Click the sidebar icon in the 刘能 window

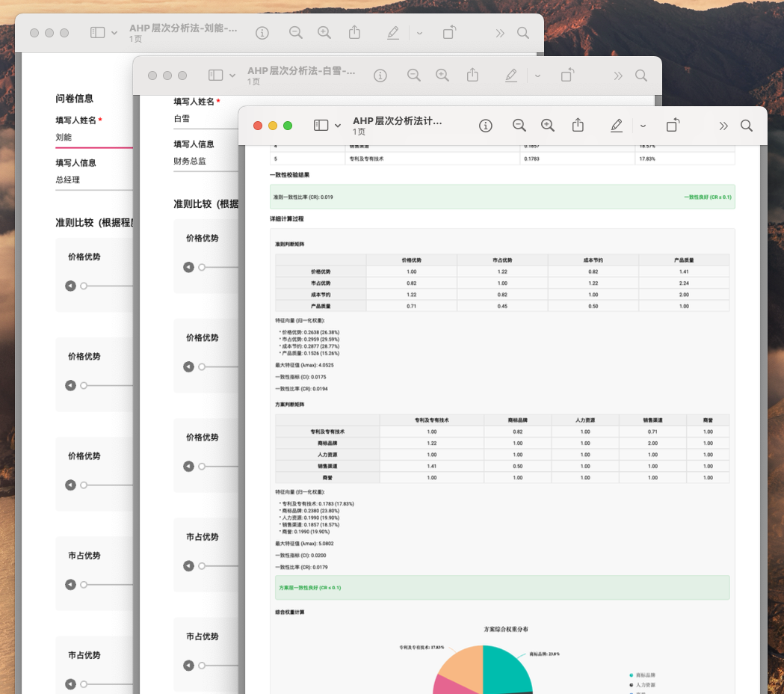pos(97,32)
